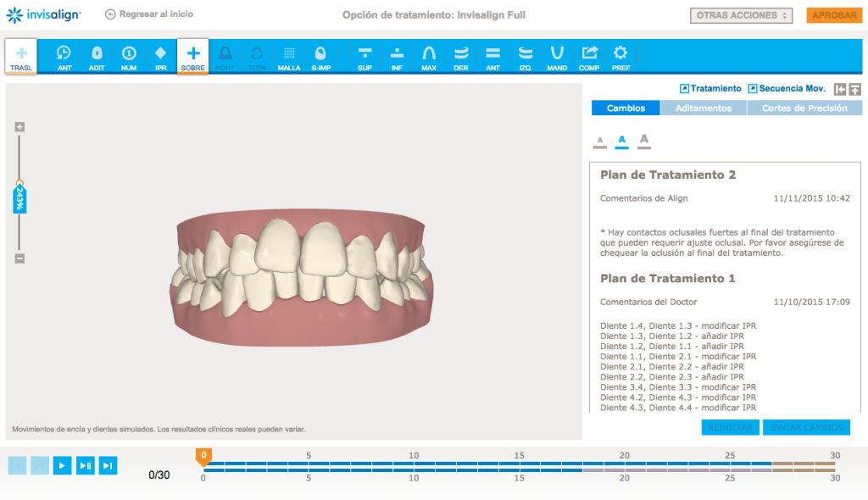
Task: Select the medium font size A
Action: pyautogui.click(x=621, y=141)
